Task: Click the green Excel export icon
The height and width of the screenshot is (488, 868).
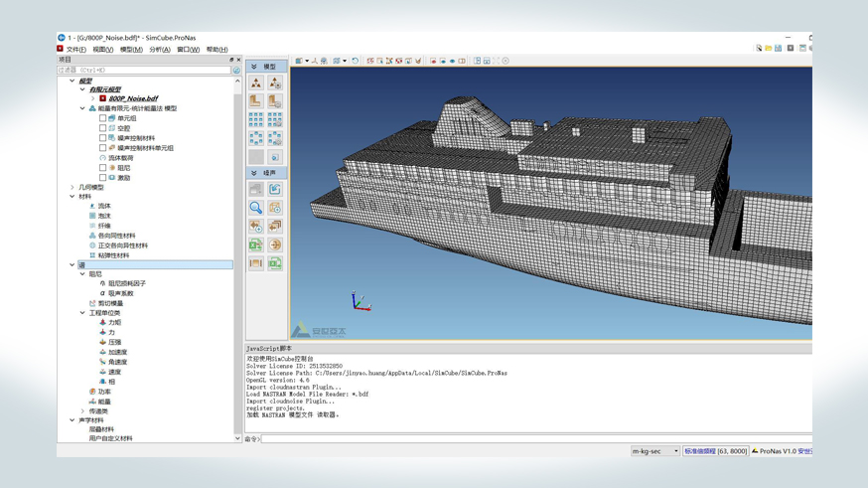Action: tap(256, 244)
